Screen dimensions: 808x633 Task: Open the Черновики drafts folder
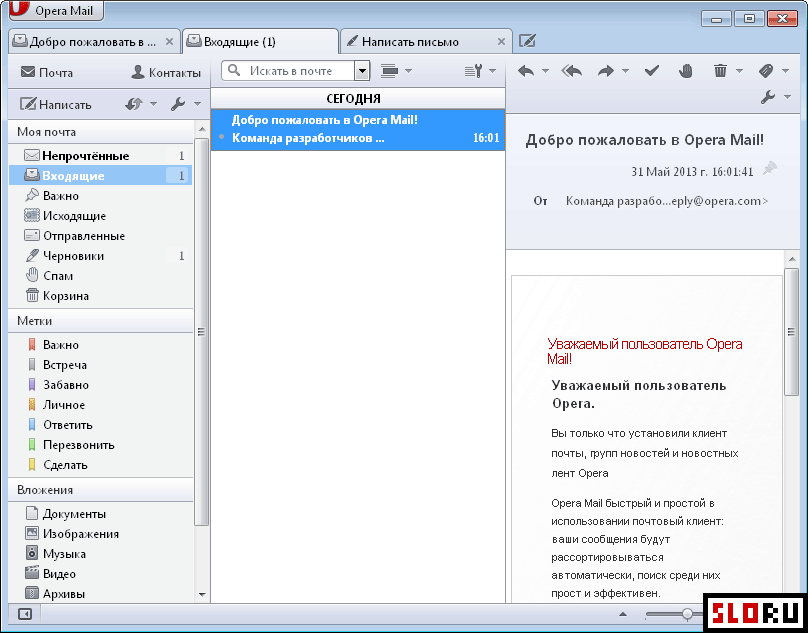(100, 256)
